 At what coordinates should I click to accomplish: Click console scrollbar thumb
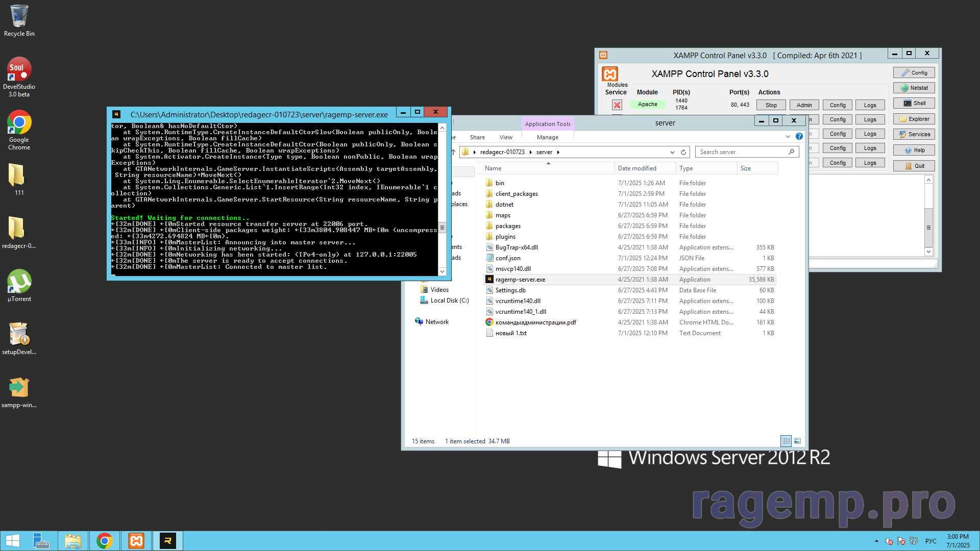pyautogui.click(x=442, y=228)
